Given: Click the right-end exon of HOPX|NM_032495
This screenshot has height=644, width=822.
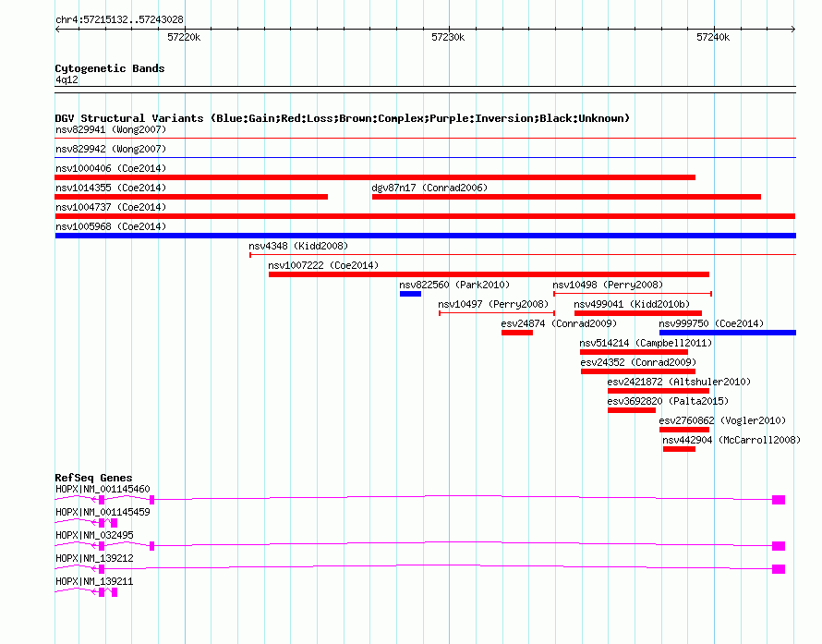Looking at the screenshot, I should point(779,546).
